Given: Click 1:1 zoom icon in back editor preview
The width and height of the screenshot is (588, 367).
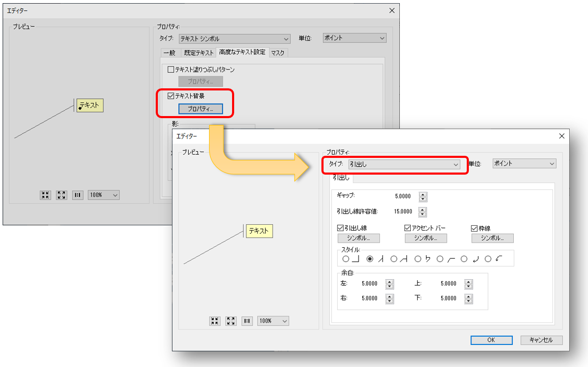Looking at the screenshot, I should click(x=78, y=195).
